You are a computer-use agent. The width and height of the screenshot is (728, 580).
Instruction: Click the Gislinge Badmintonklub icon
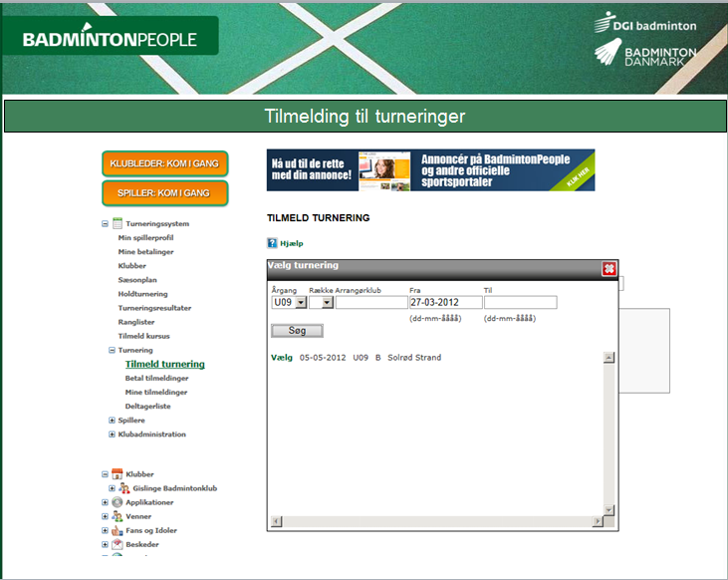(x=124, y=488)
